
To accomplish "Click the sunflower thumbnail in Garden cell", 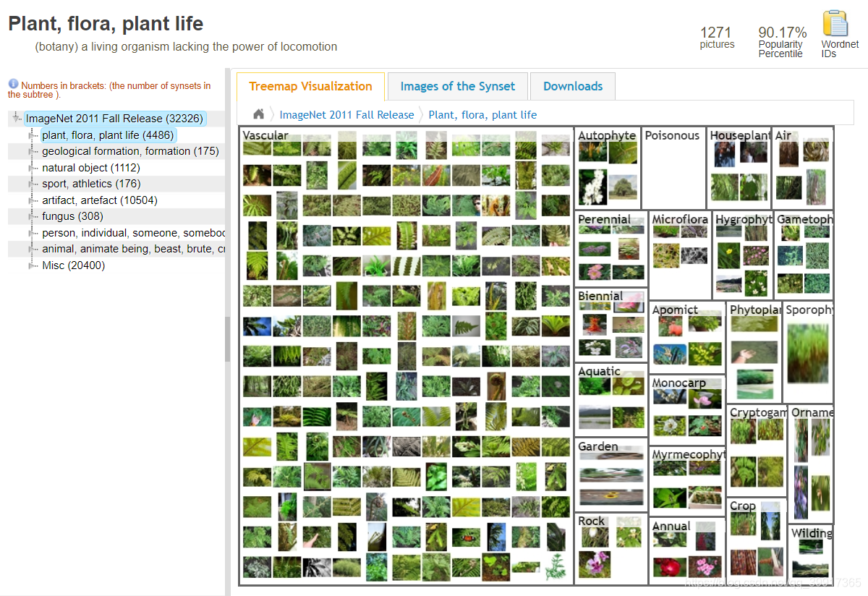I will tap(610, 497).
